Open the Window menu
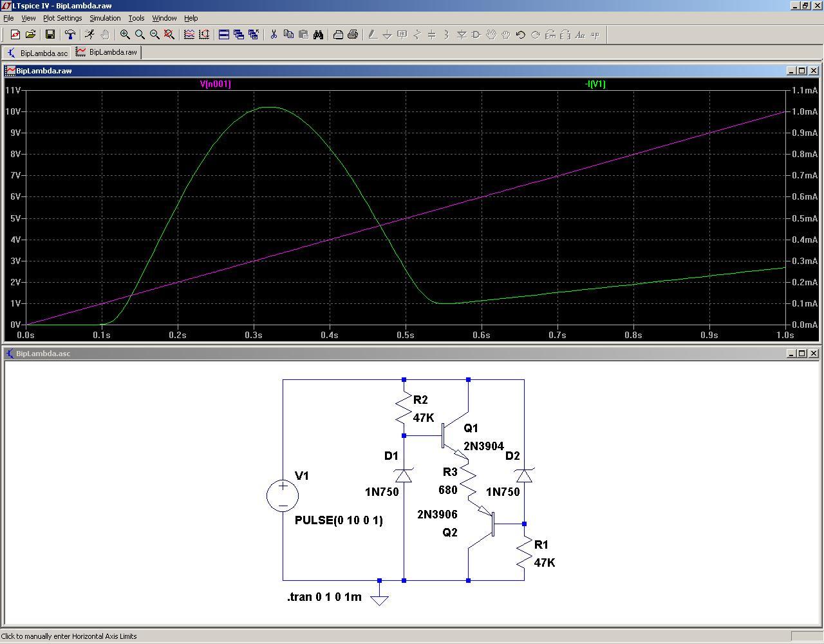The height and width of the screenshot is (644, 824). [164, 18]
